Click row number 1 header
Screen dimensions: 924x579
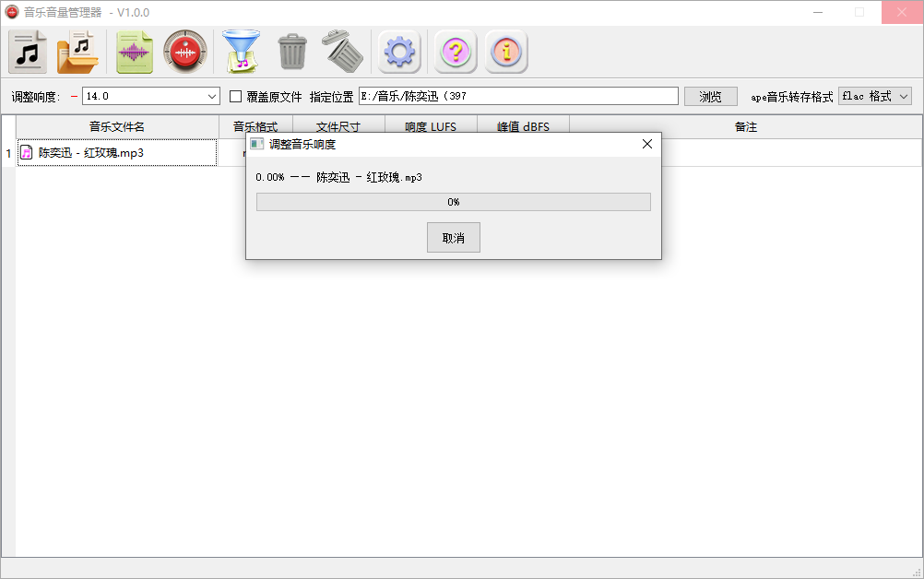(x=8, y=153)
